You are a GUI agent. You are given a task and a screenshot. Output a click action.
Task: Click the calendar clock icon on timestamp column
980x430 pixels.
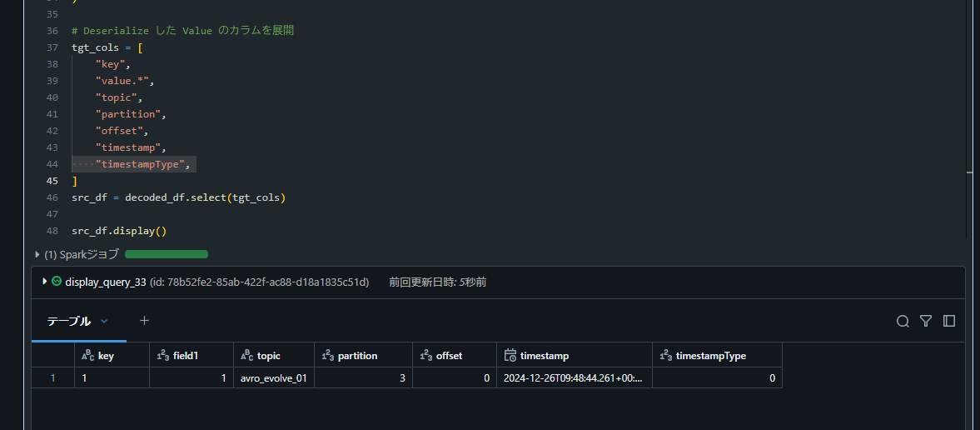510,356
